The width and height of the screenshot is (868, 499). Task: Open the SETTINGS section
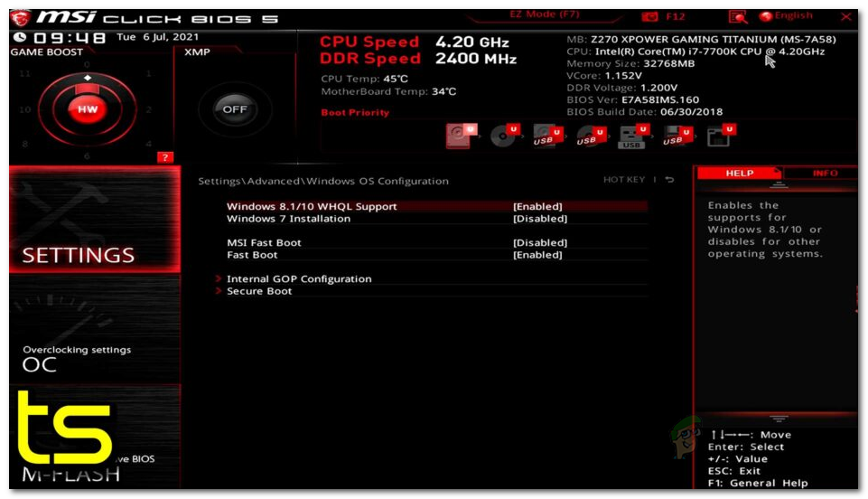95,220
